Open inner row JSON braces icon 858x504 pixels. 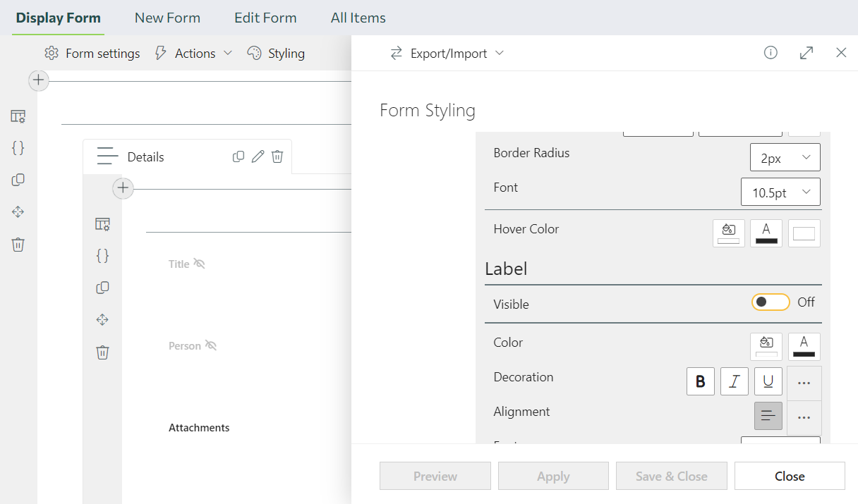click(x=103, y=256)
